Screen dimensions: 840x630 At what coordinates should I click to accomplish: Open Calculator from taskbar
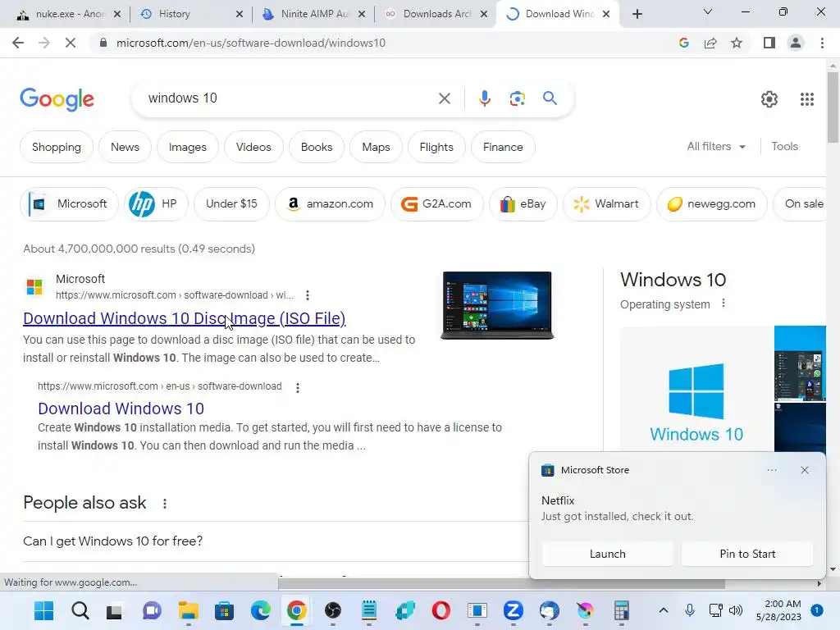pyautogui.click(x=622, y=610)
